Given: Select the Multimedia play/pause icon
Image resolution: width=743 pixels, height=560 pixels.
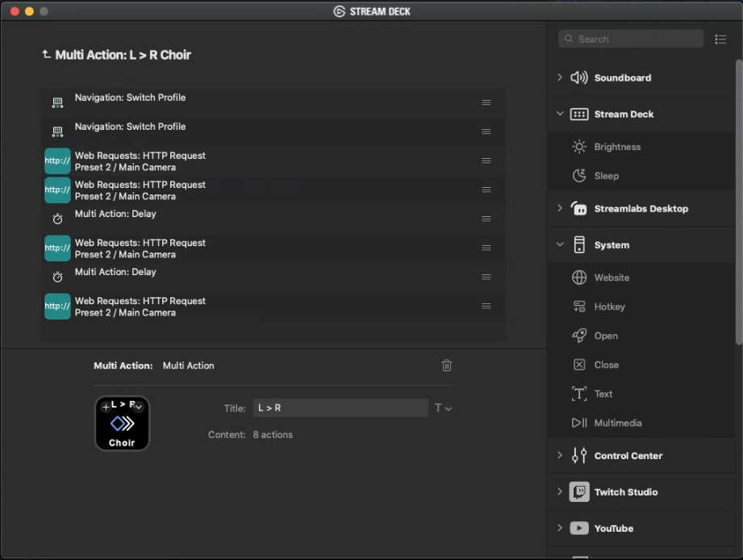Looking at the screenshot, I should [x=579, y=423].
